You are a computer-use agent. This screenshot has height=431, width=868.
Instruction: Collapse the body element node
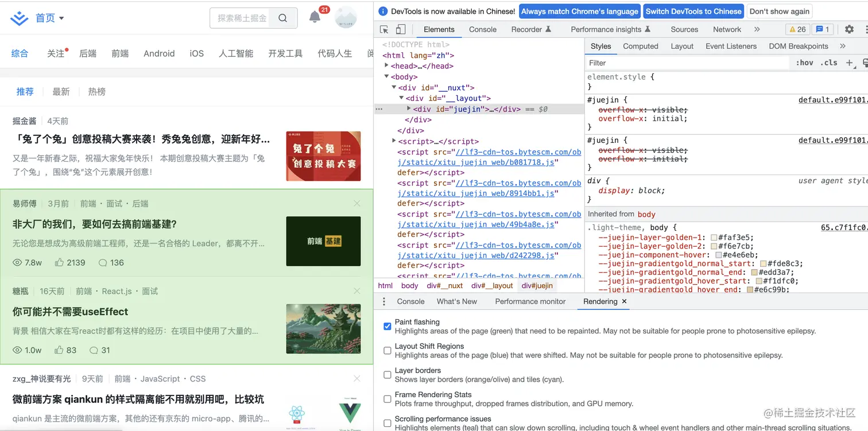coord(387,76)
